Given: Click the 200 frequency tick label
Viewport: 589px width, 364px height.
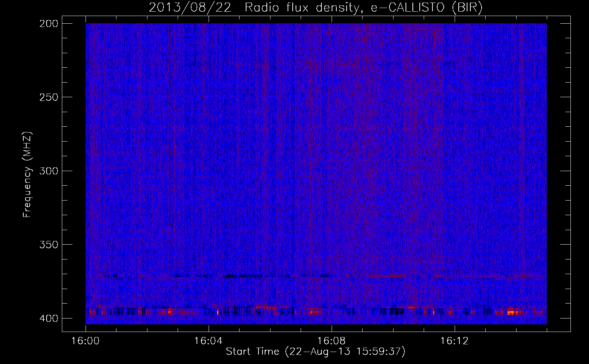Looking at the screenshot, I should point(48,24).
